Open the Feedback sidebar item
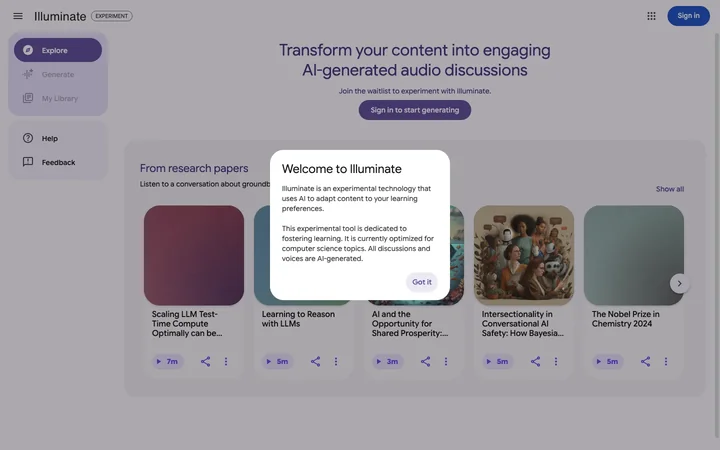Screen dimensions: 720x450 pyautogui.click(x=58, y=162)
